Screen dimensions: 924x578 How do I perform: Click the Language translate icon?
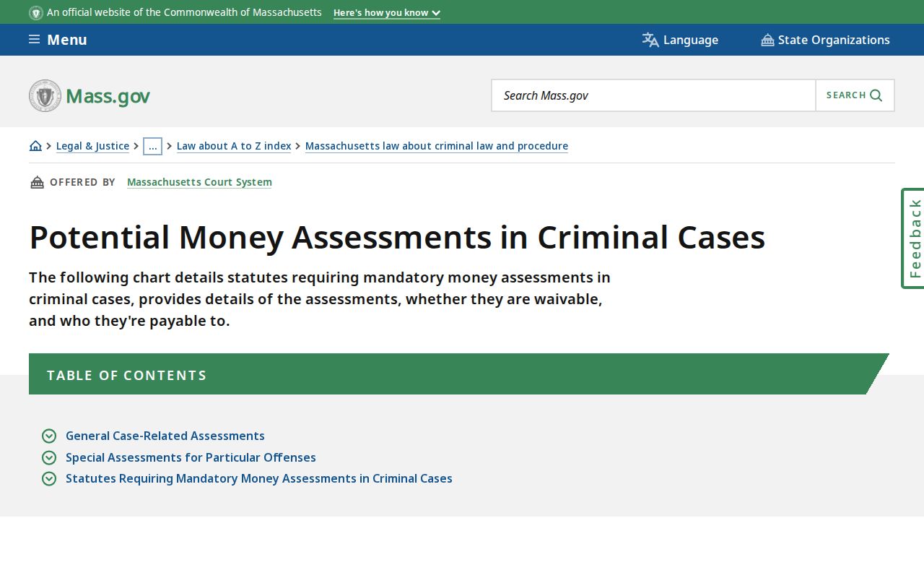(x=650, y=40)
